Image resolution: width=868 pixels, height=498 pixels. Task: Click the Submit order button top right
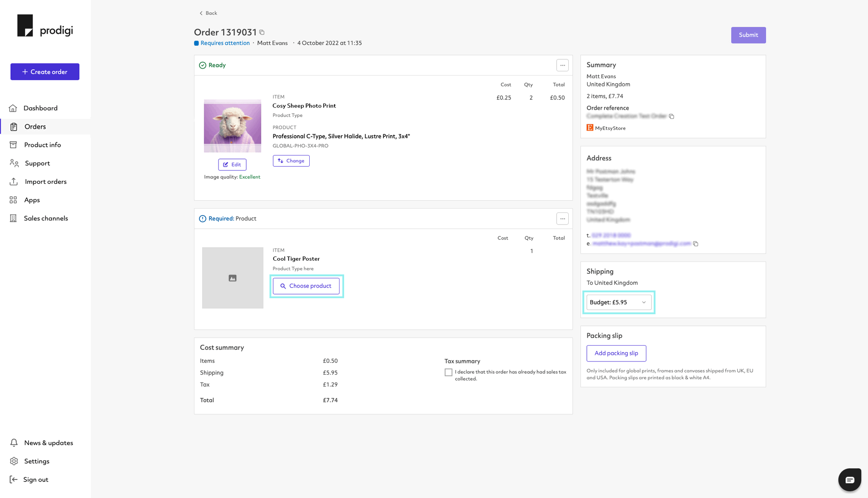coord(749,35)
